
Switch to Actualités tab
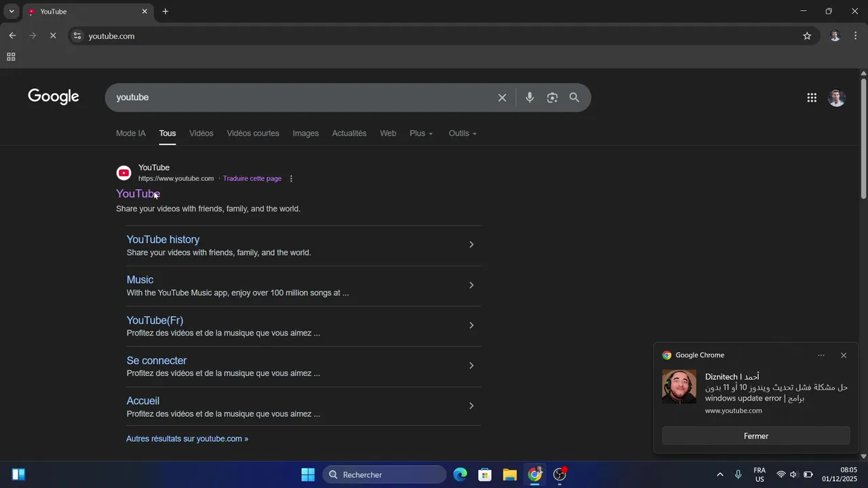(x=349, y=134)
